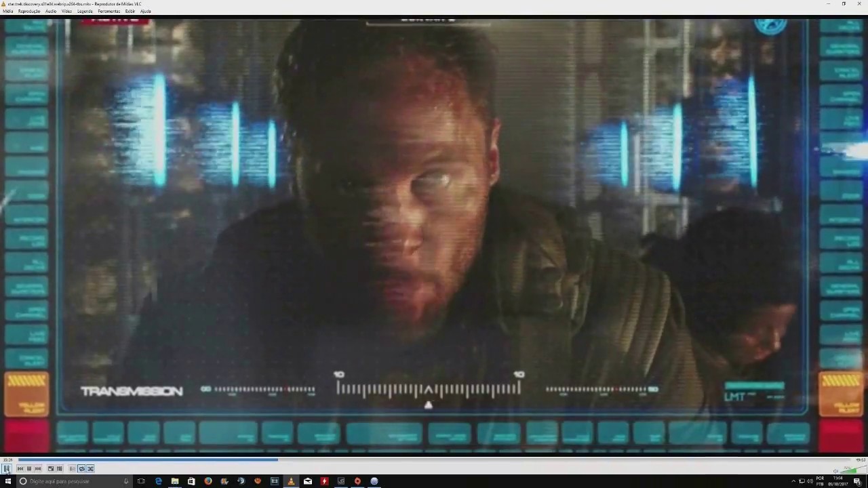
Task: Open the Action Center notifications
Action: [857, 482]
